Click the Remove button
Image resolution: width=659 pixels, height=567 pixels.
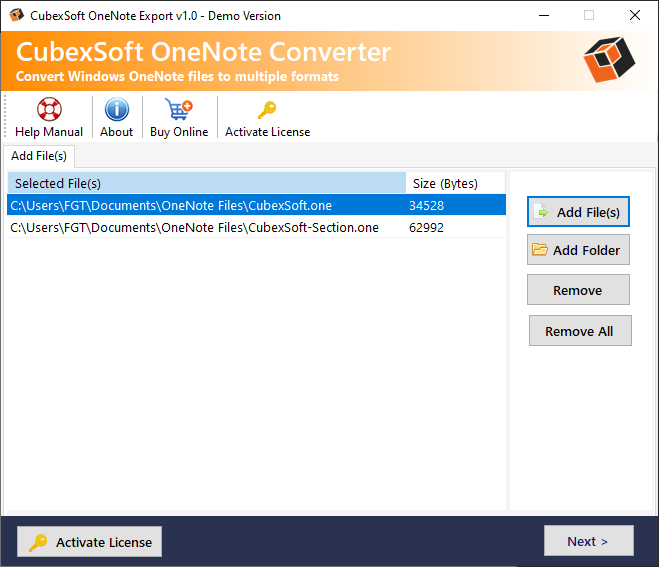578,290
